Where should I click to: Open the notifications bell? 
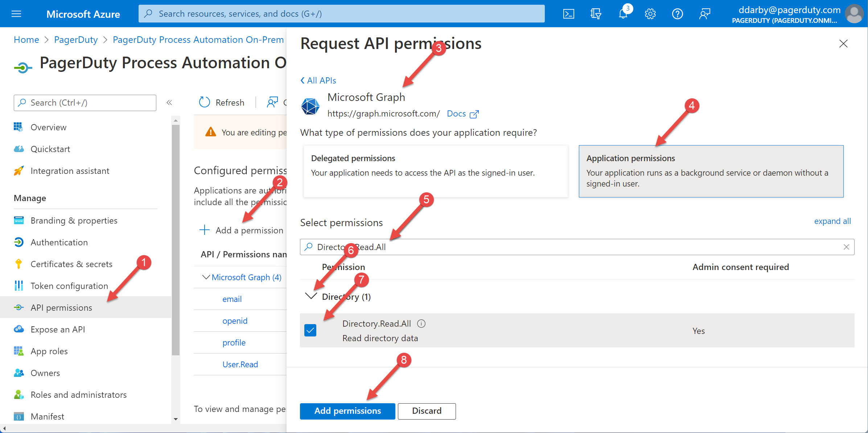[x=623, y=14]
